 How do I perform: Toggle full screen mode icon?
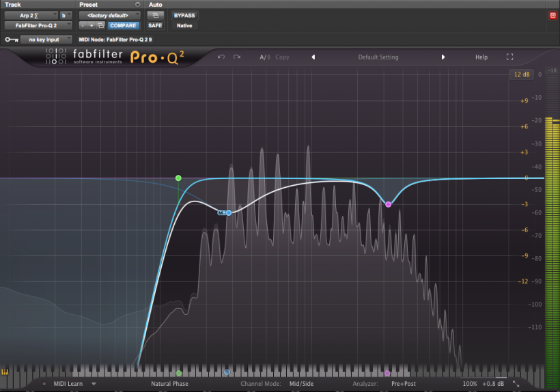tap(509, 57)
